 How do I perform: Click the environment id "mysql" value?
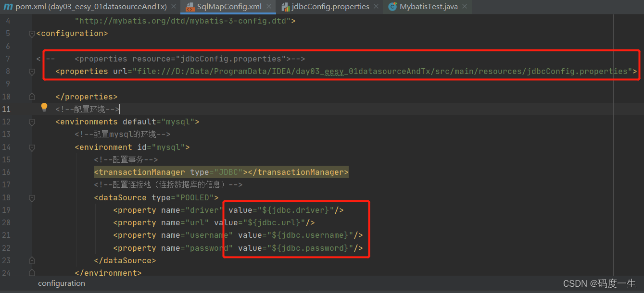tap(168, 147)
